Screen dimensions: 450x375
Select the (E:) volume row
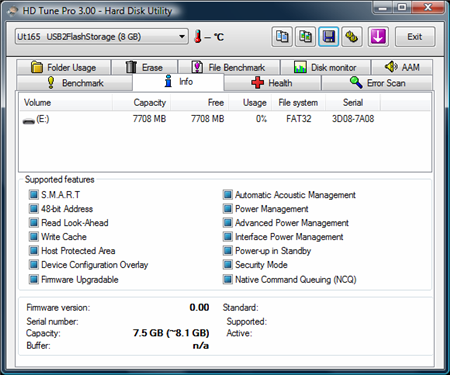tap(225, 119)
